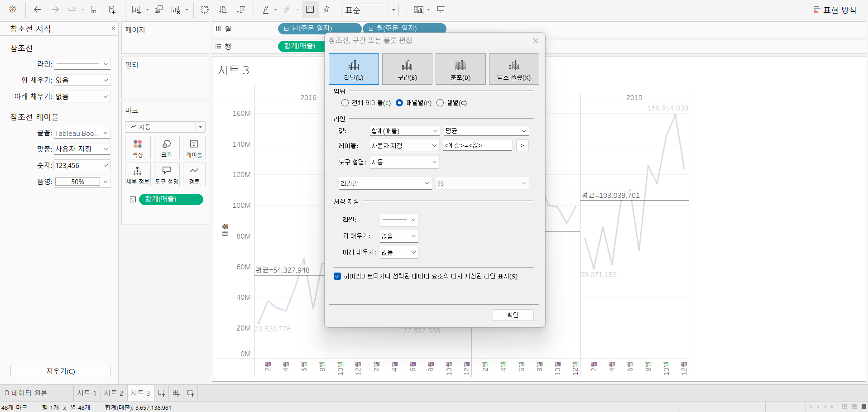Image resolution: width=868 pixels, height=412 pixels.
Task: Open the 라인만 dropdown in dialog
Action: tap(385, 183)
